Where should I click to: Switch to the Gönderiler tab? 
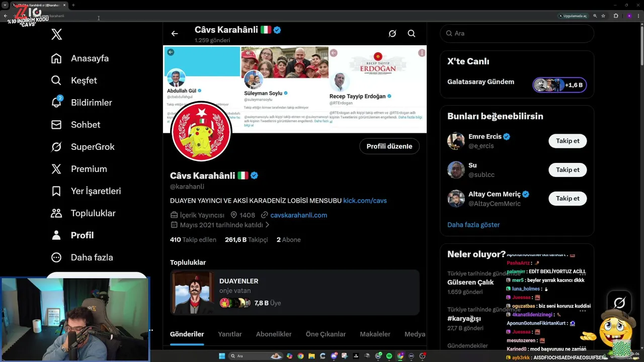click(x=187, y=334)
